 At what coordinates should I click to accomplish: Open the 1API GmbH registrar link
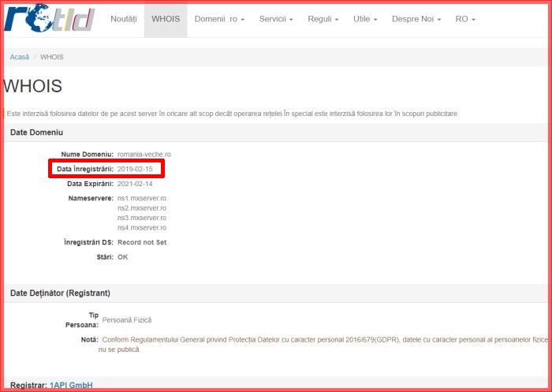coord(71,386)
